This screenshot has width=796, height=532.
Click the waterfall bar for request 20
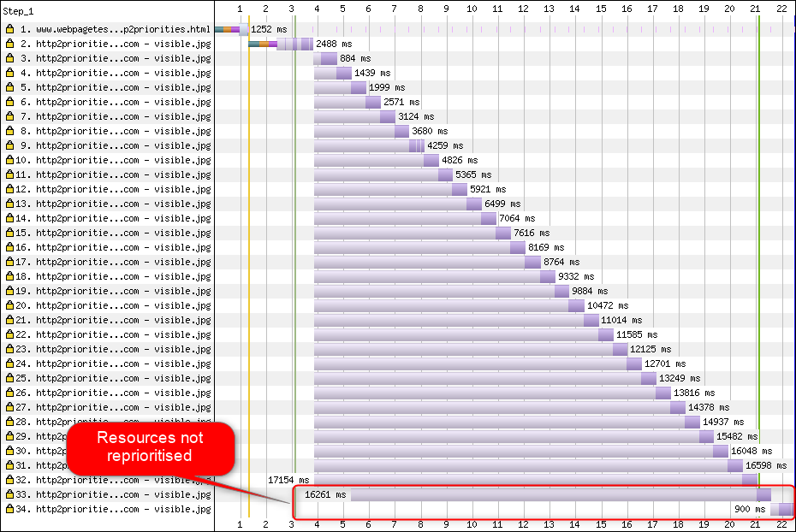pos(449,306)
